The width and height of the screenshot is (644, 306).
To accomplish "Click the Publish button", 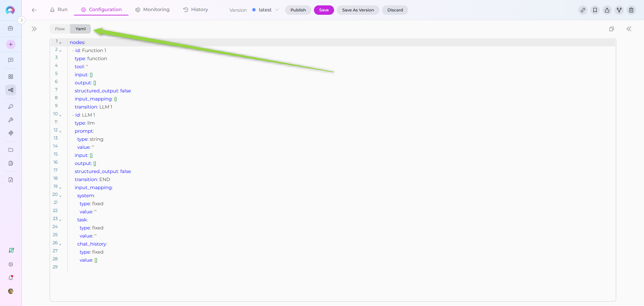I will pos(298,10).
